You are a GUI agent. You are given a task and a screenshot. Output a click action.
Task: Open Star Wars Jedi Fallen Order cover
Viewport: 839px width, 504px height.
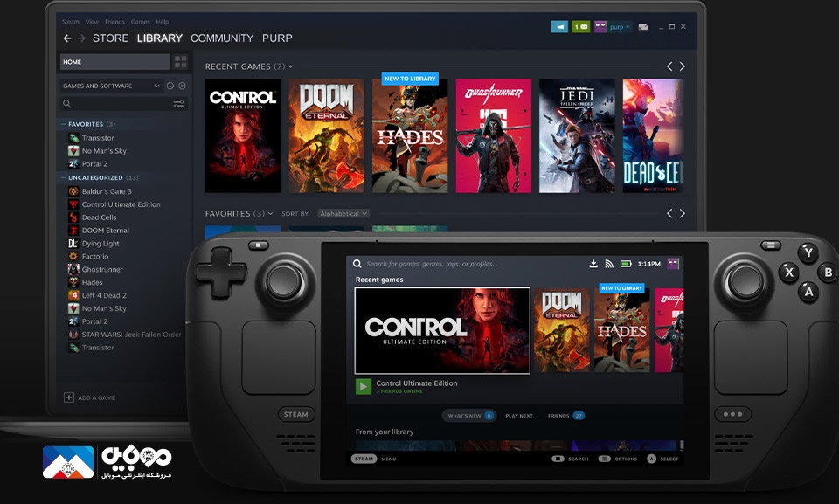point(577,136)
